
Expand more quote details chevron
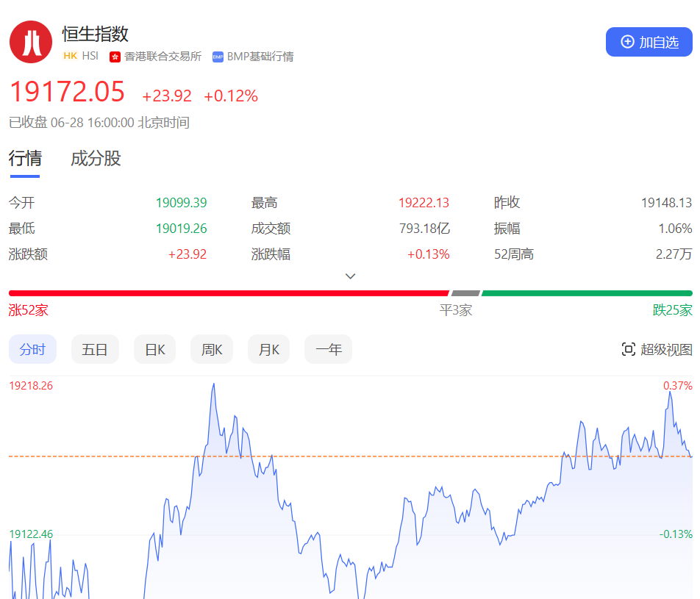pos(351,276)
